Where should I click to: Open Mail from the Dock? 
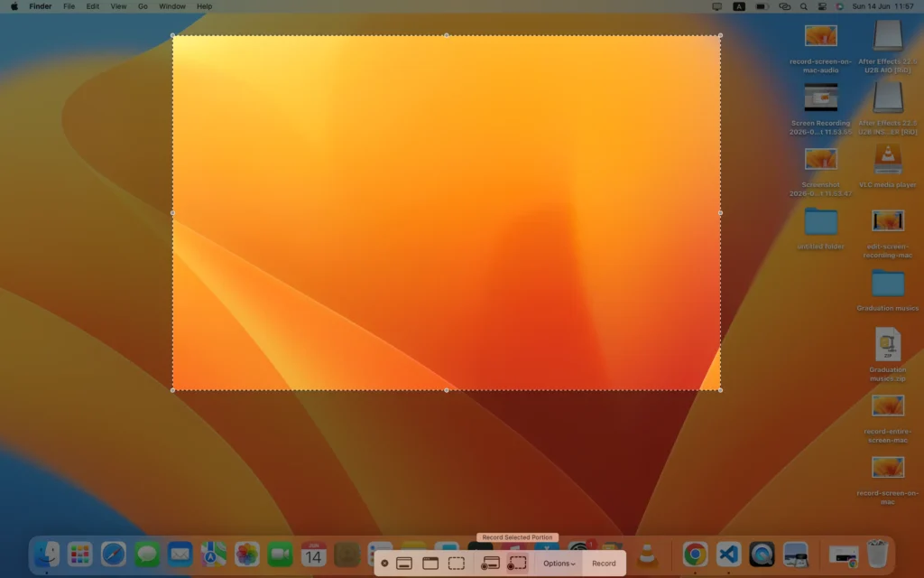click(x=180, y=555)
